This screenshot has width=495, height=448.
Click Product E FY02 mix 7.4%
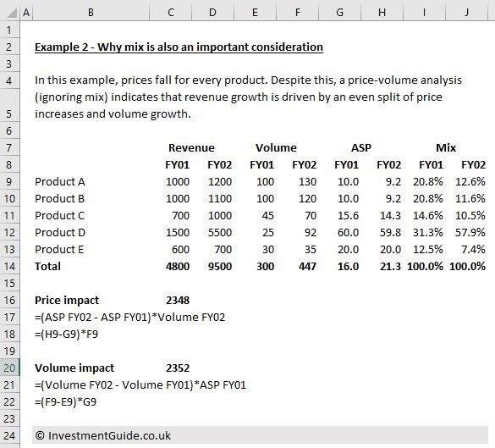point(473,250)
